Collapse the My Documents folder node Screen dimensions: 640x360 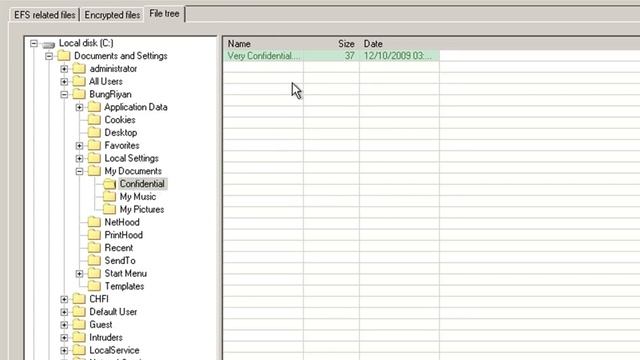click(79, 171)
